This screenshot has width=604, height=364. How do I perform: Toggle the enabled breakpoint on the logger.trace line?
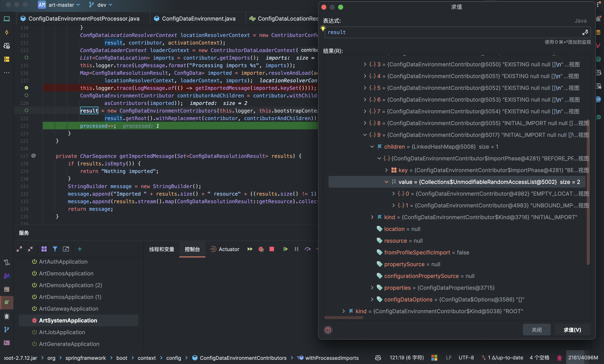coord(26,88)
